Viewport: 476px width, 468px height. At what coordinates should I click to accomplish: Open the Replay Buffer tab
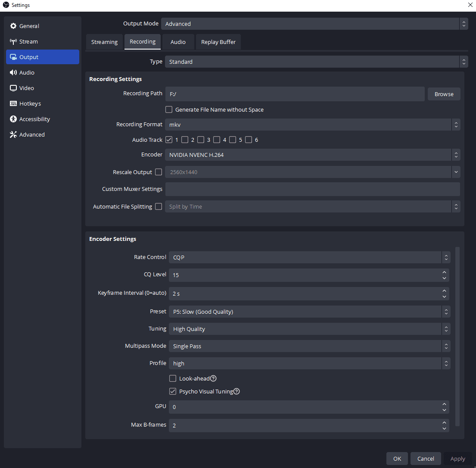pyautogui.click(x=218, y=42)
